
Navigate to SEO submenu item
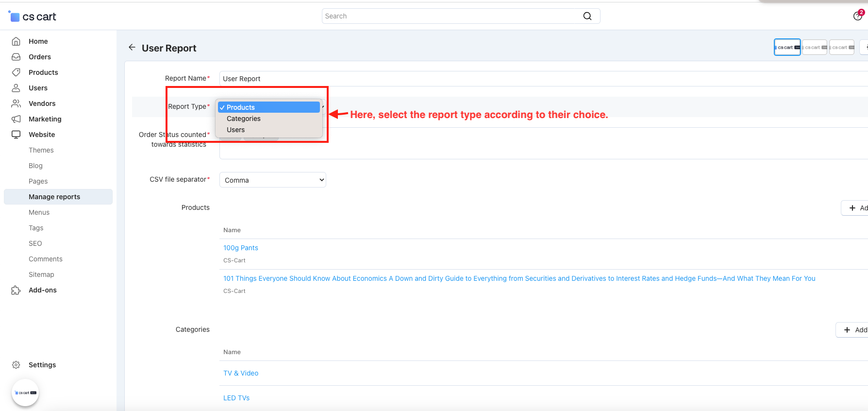click(x=35, y=243)
